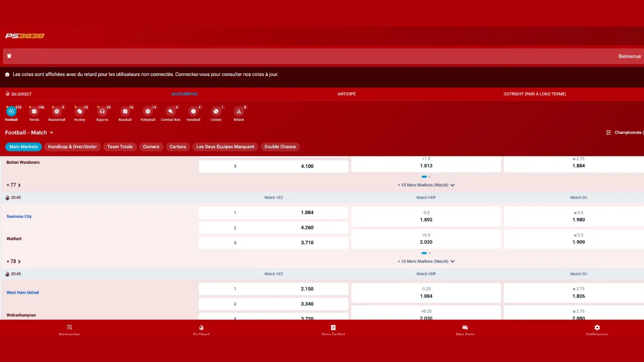Select the Combat libre sport icon
Image resolution: width=644 pixels, height=362 pixels.
tap(171, 111)
